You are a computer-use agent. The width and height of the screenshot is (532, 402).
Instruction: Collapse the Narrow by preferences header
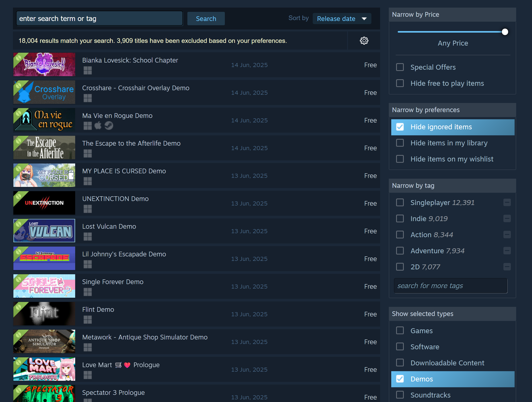point(452,110)
